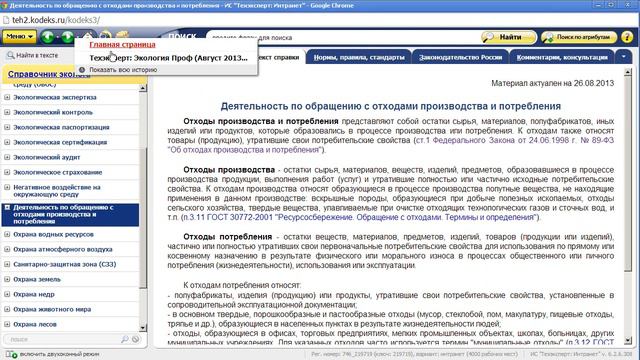The width and height of the screenshot is (640, 360).
Task: Switch to the Нормы, правила, стандарты tab
Action: pos(359,58)
